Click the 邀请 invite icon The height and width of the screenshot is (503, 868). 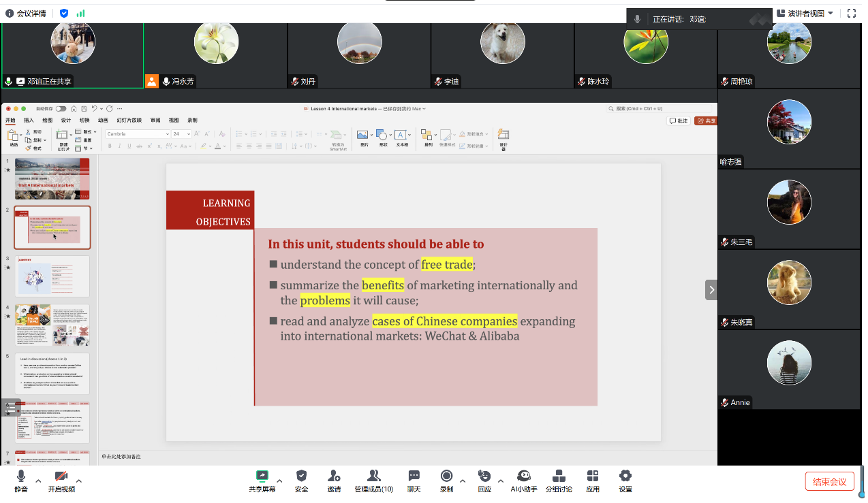point(334,481)
